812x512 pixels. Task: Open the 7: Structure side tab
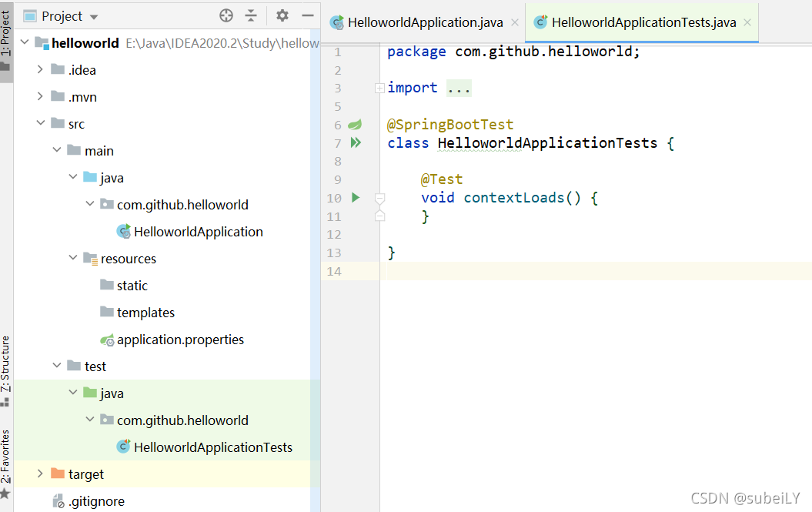5,363
